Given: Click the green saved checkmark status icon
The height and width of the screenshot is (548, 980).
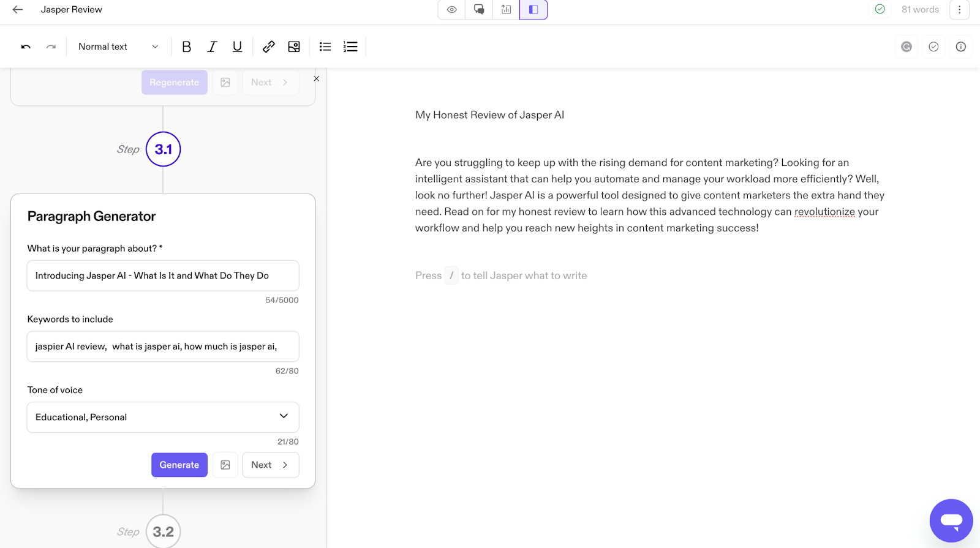Looking at the screenshot, I should point(880,9).
